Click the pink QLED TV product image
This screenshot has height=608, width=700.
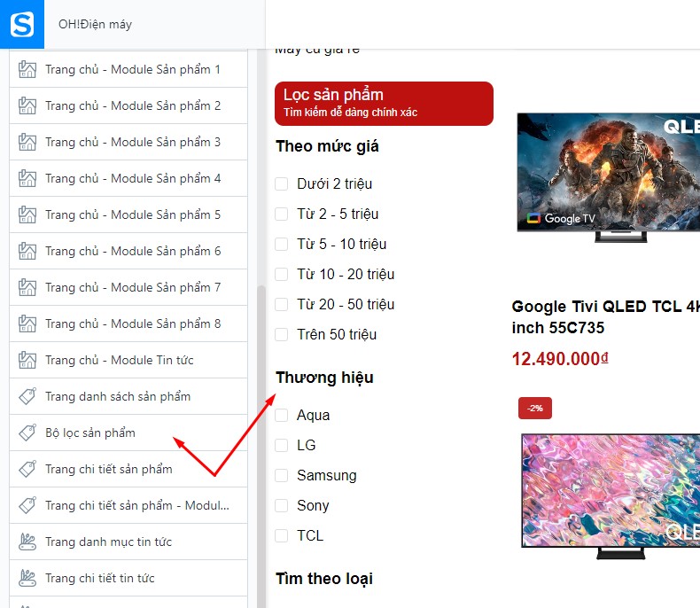[x=611, y=495]
